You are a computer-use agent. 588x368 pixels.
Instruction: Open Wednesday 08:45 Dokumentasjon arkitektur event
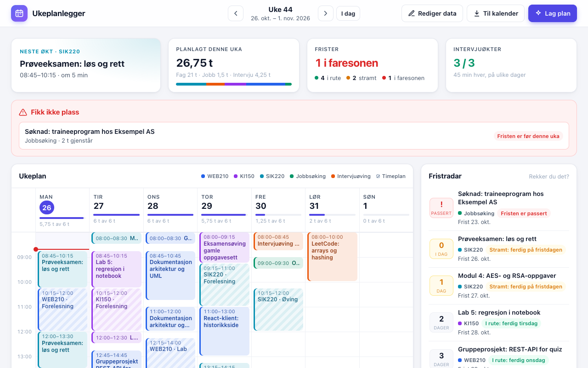coord(170,276)
